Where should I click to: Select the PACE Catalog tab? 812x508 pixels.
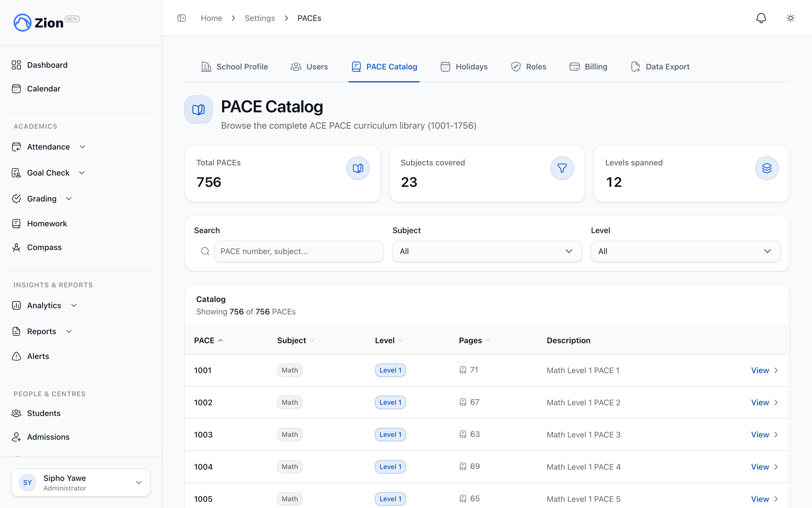click(x=384, y=67)
